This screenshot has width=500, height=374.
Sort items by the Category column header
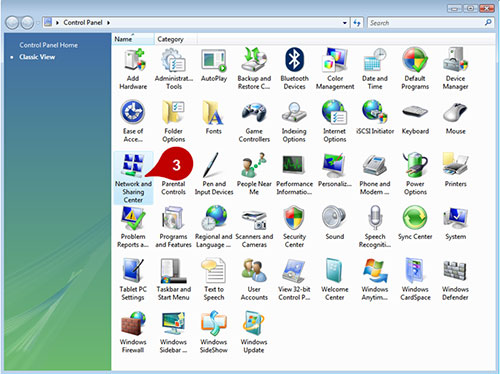tap(176, 39)
